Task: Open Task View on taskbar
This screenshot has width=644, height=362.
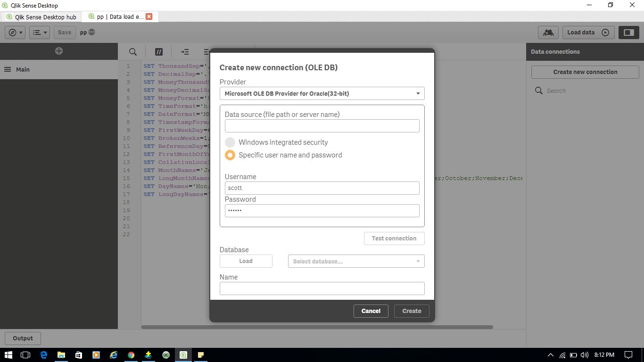Action: (x=26, y=355)
